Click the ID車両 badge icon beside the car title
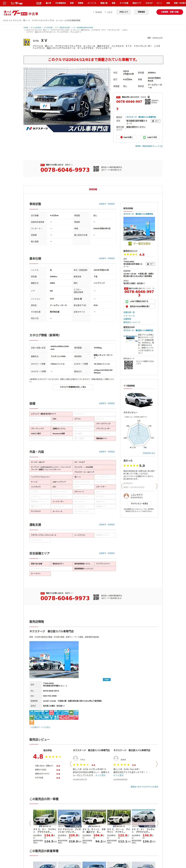This screenshot has height=868, width=186. point(26,42)
